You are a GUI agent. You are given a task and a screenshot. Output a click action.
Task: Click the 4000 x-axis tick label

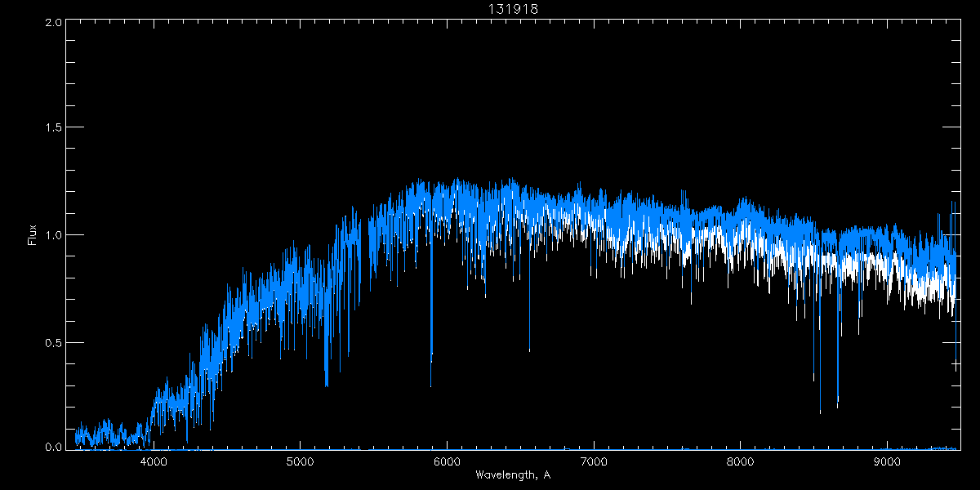point(154,461)
